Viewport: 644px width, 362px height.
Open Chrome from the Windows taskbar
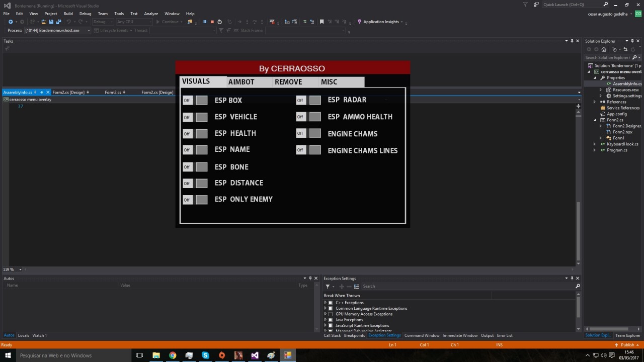(x=173, y=355)
